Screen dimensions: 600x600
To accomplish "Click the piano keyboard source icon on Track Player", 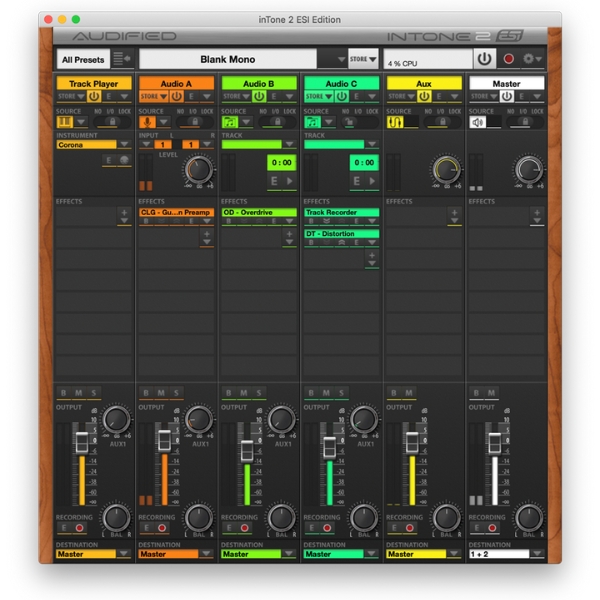I will pos(65,122).
